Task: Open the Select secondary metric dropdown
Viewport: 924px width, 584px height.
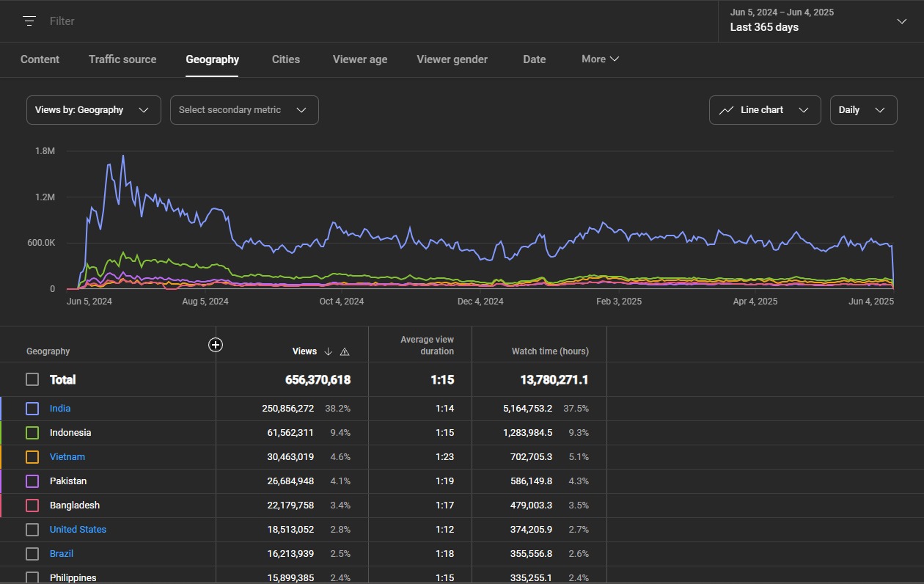Action: (x=244, y=110)
